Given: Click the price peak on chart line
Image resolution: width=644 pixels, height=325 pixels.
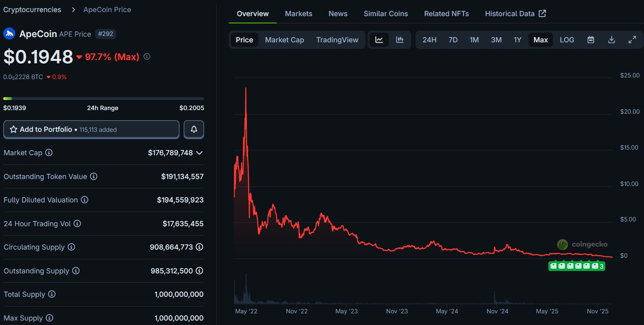Looking at the screenshot, I should point(246,88).
